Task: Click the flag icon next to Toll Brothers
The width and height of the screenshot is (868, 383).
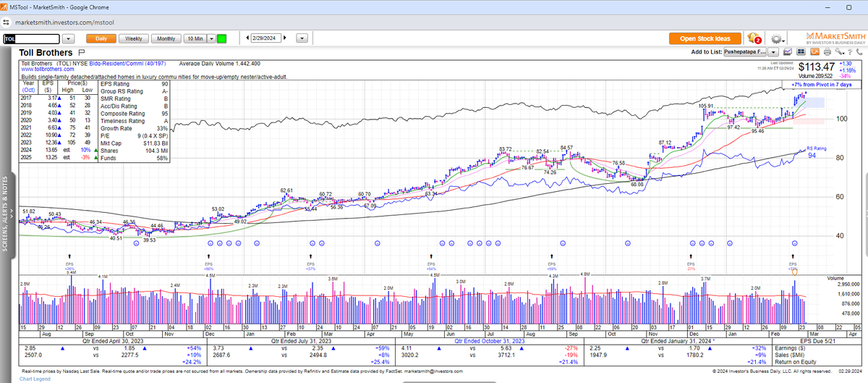Action: [81, 53]
